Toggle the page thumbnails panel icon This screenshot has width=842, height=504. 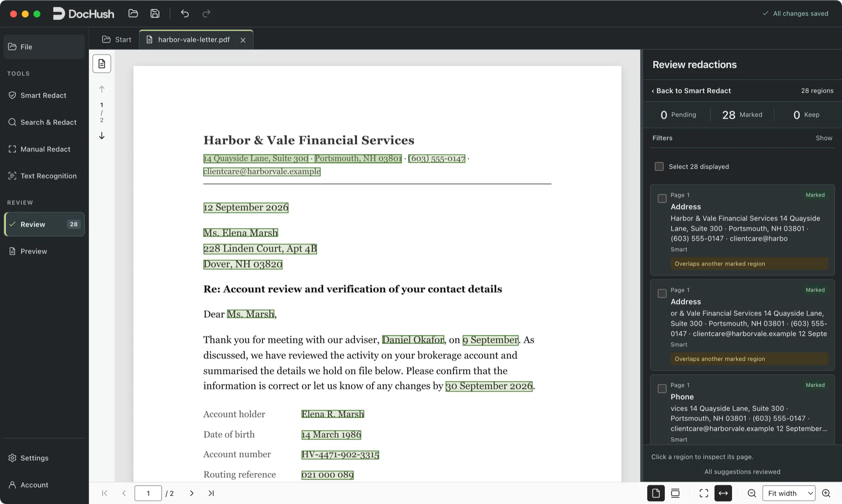102,64
